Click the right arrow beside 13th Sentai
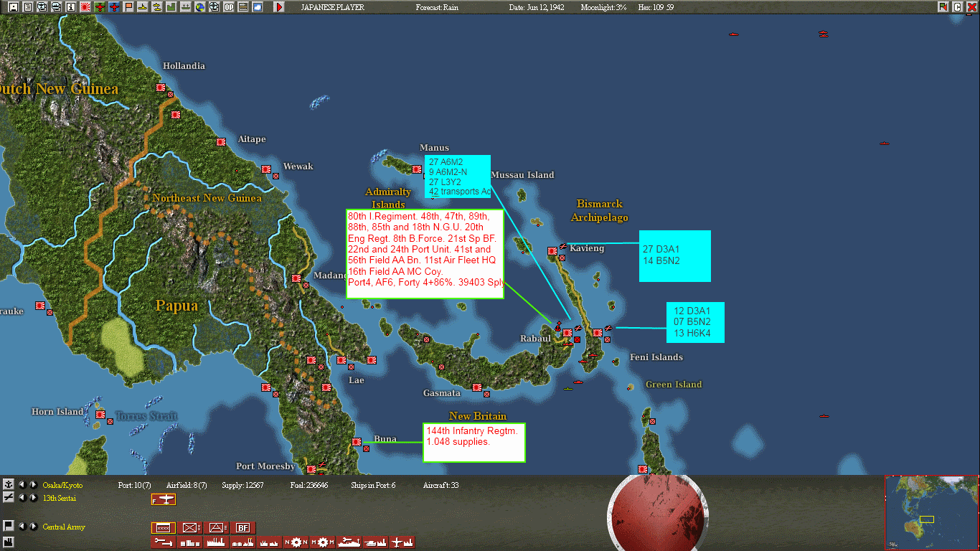The height and width of the screenshot is (551, 980). [33, 498]
